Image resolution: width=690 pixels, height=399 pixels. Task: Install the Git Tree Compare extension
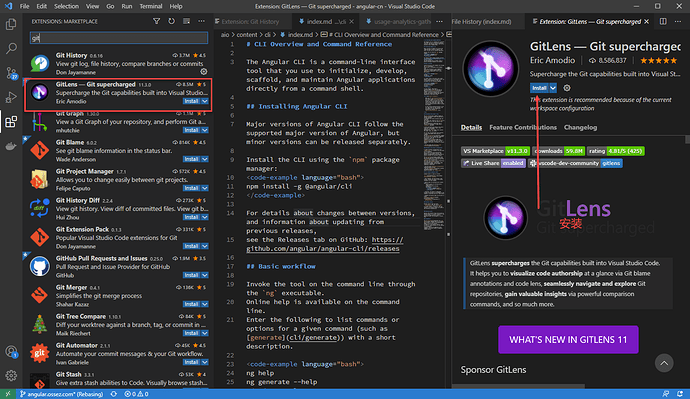click(x=191, y=333)
